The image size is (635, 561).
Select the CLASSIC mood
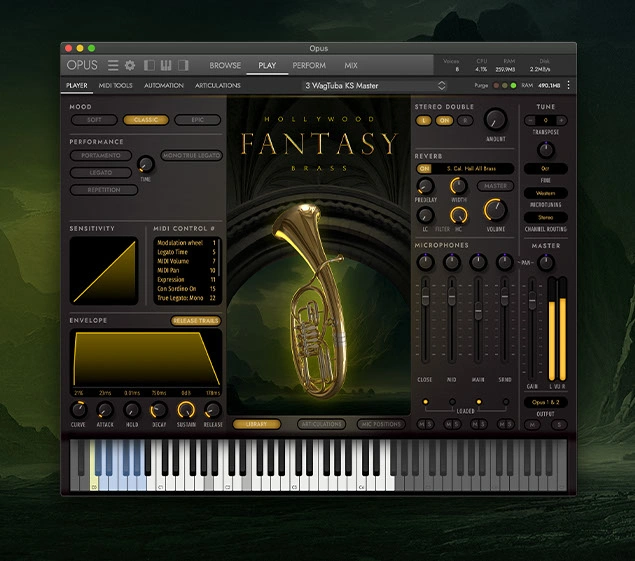pos(146,120)
